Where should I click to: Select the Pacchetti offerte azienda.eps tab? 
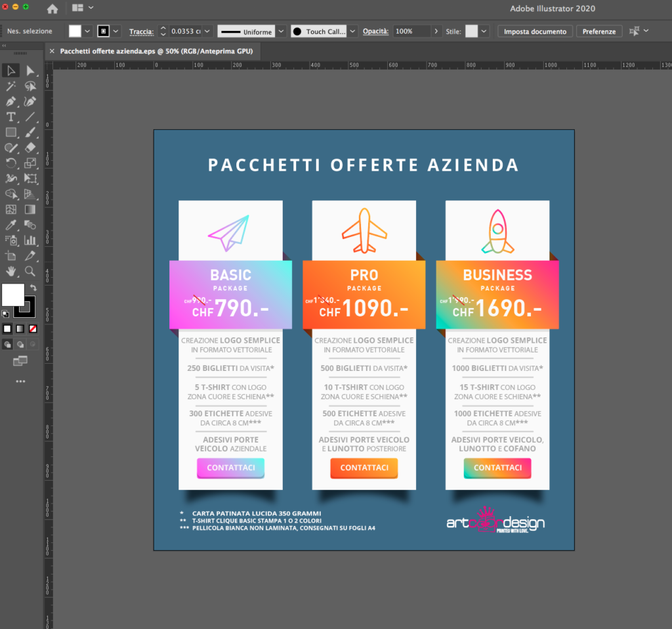(156, 51)
